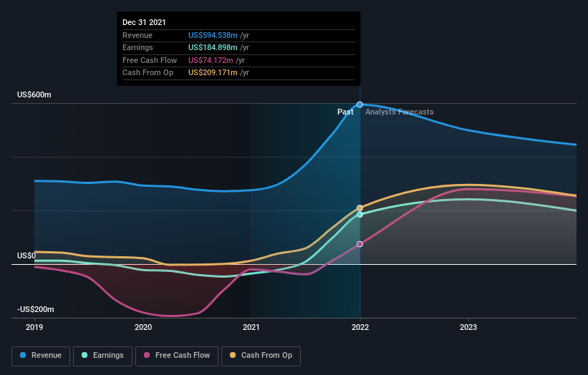Toggle the Revenue legend button
The width and height of the screenshot is (588, 375).
point(41,356)
